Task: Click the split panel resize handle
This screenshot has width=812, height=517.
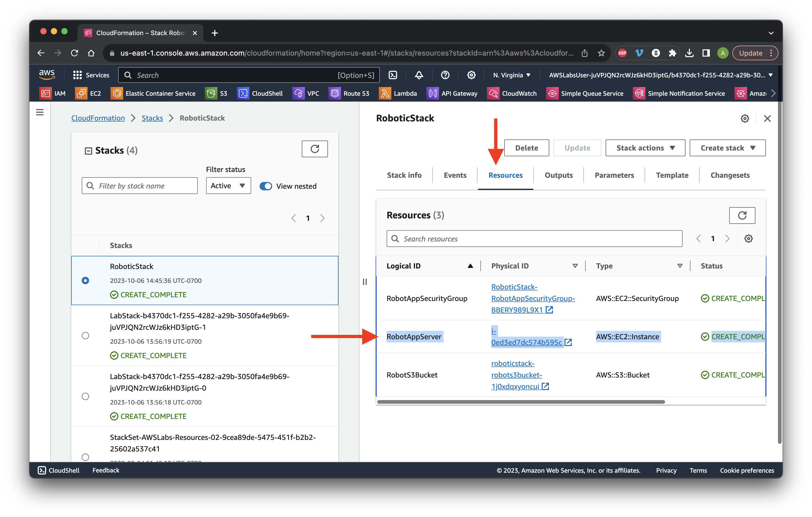Action: pos(365,282)
